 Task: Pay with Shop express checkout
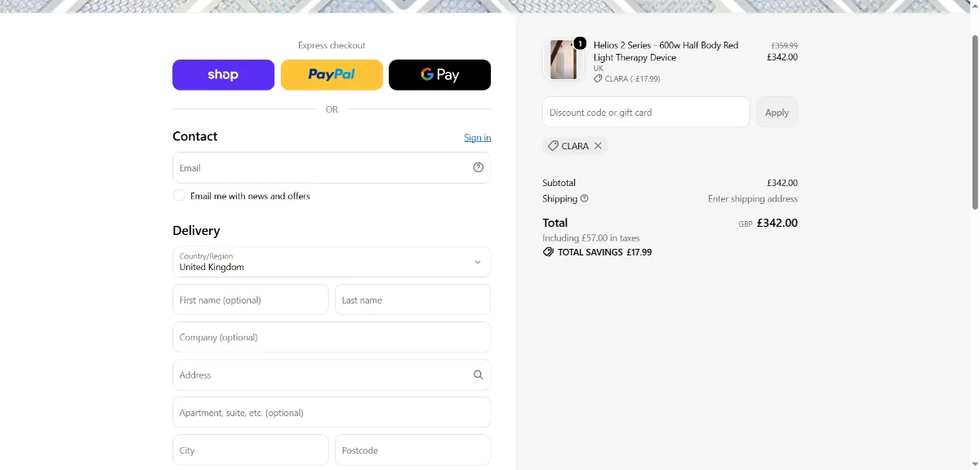[x=223, y=75]
